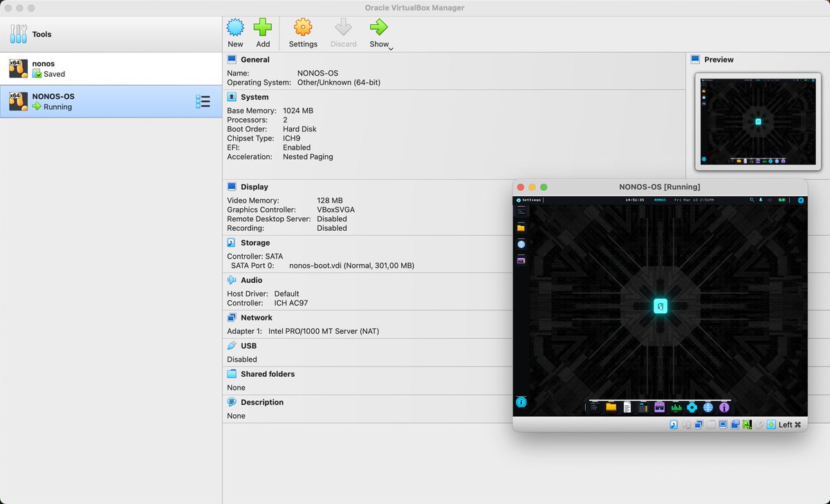Click the Description section header
Screen dimensions: 830x504
pyautogui.click(x=261, y=402)
